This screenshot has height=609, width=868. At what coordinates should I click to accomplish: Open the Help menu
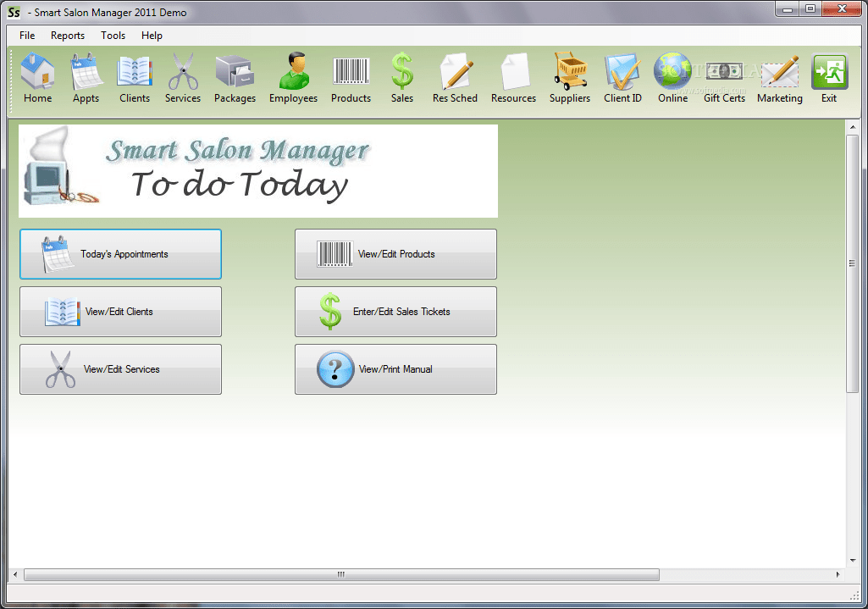152,36
